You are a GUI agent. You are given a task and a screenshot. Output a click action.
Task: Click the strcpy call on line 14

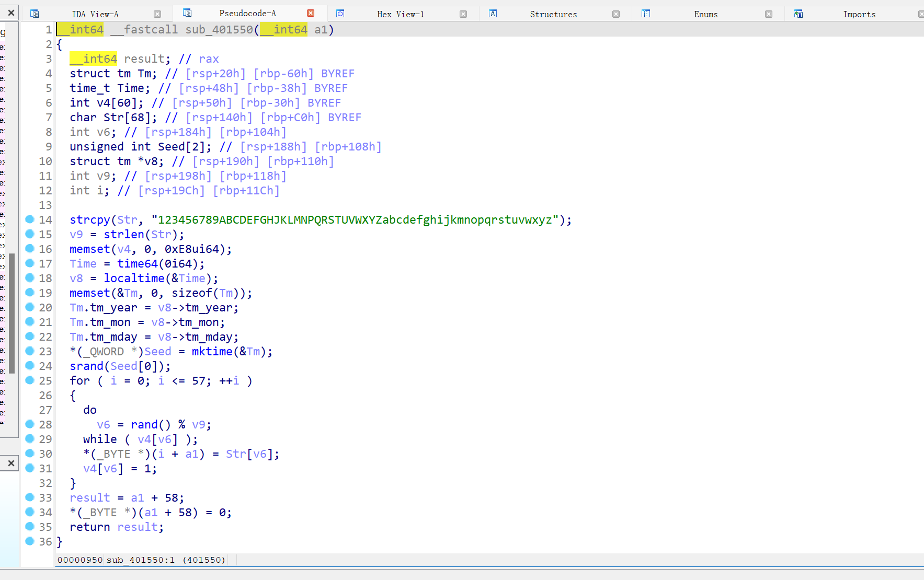[89, 219]
